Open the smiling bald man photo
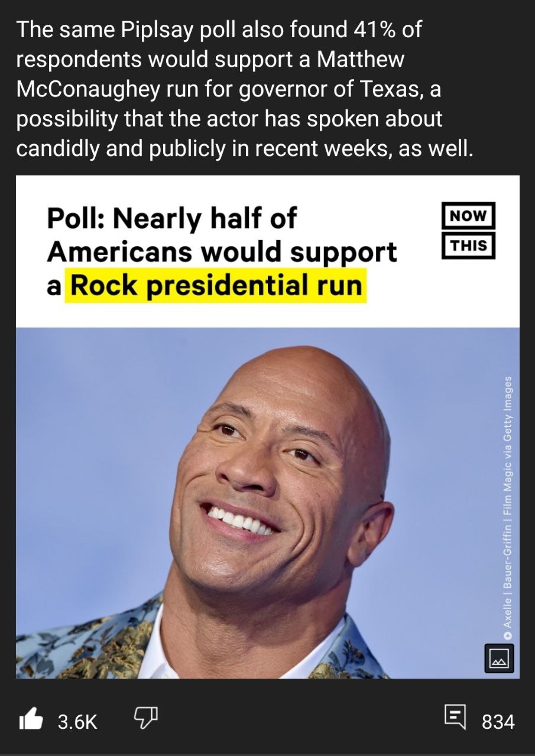The height and width of the screenshot is (756, 535). [268, 503]
